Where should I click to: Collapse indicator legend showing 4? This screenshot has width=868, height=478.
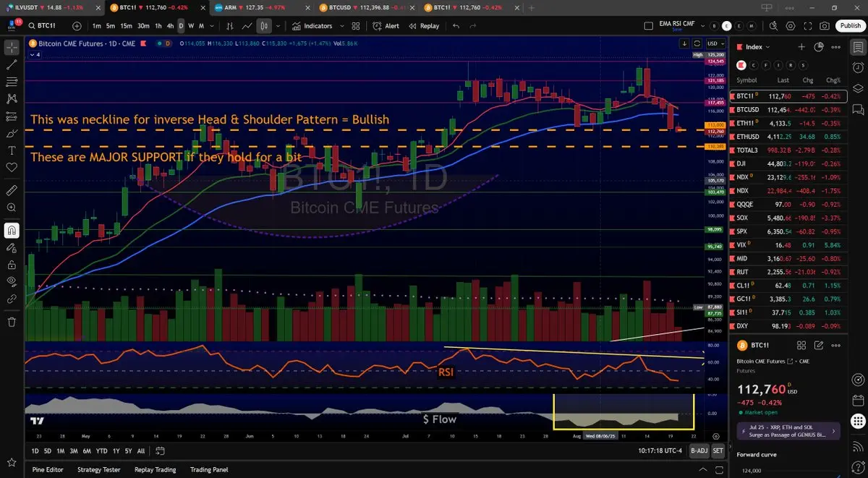[x=35, y=54]
